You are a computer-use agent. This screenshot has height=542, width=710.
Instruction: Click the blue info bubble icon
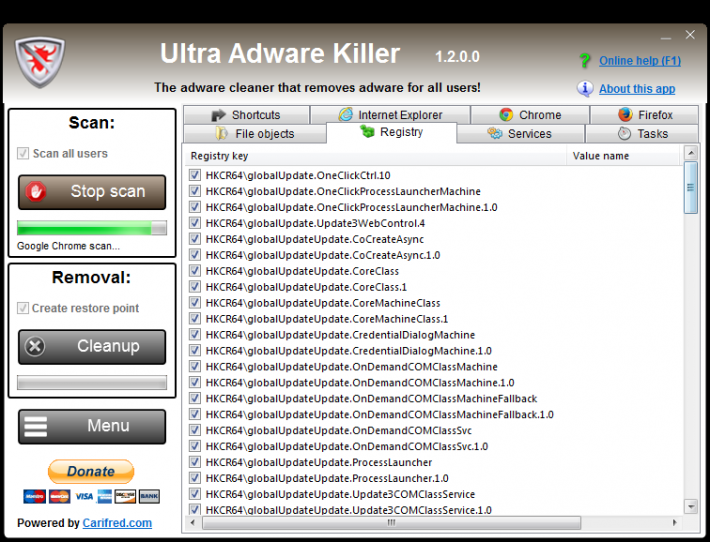pos(585,89)
